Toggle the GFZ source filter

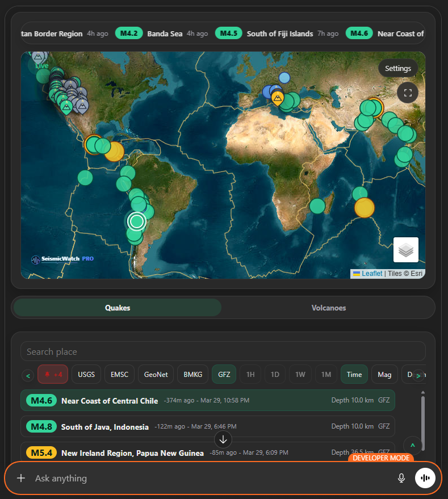pos(223,375)
